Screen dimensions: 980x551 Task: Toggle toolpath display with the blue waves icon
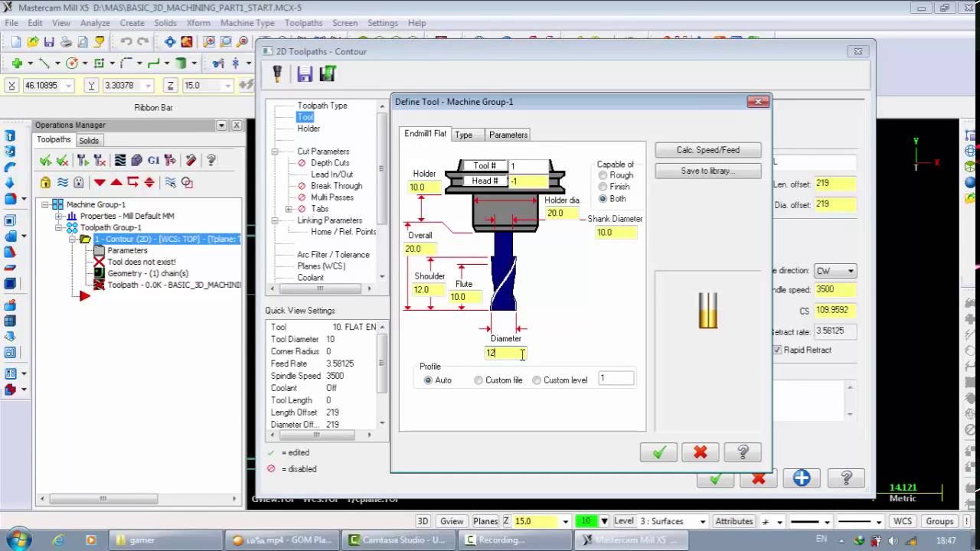(62, 182)
